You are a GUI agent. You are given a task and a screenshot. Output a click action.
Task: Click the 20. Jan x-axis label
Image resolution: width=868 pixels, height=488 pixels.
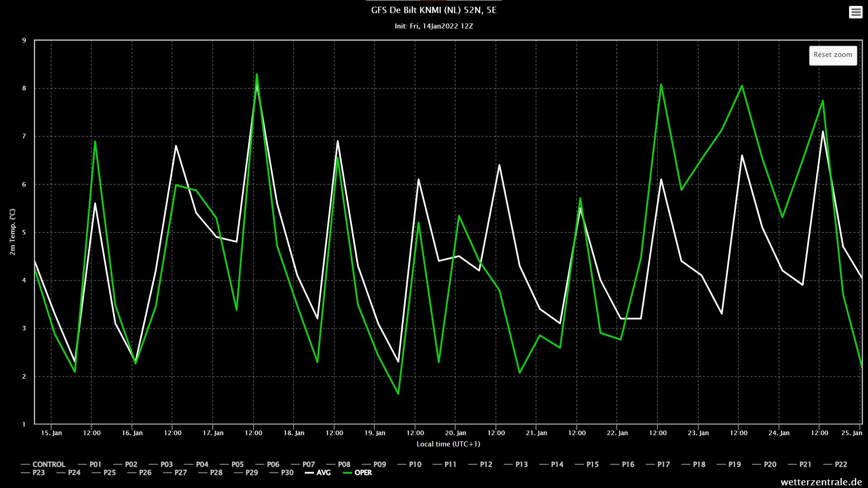(455, 433)
